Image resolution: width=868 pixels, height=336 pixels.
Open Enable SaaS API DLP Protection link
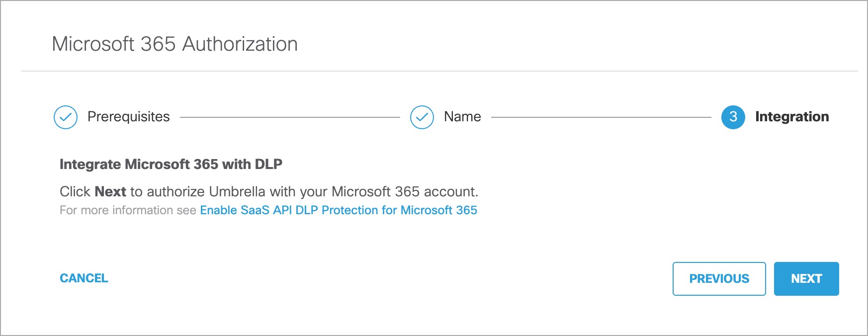[x=339, y=210]
